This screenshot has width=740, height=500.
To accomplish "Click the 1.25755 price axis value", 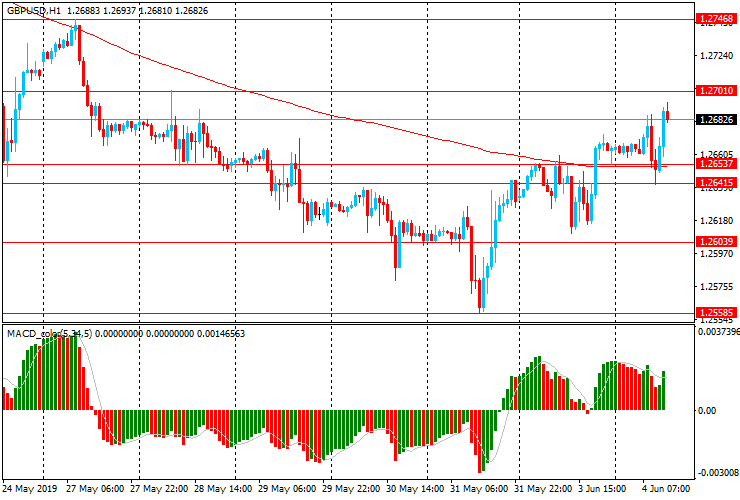I will (x=716, y=287).
